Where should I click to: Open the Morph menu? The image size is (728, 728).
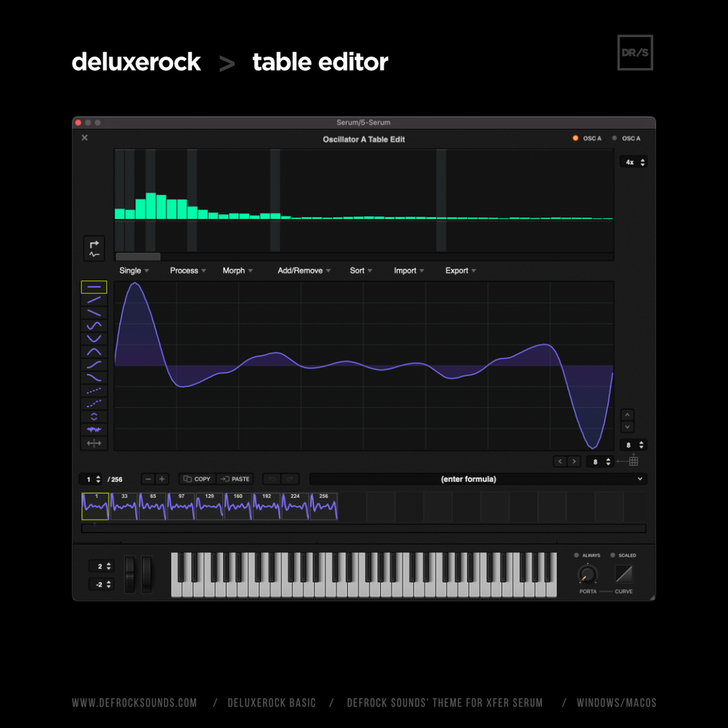238,270
